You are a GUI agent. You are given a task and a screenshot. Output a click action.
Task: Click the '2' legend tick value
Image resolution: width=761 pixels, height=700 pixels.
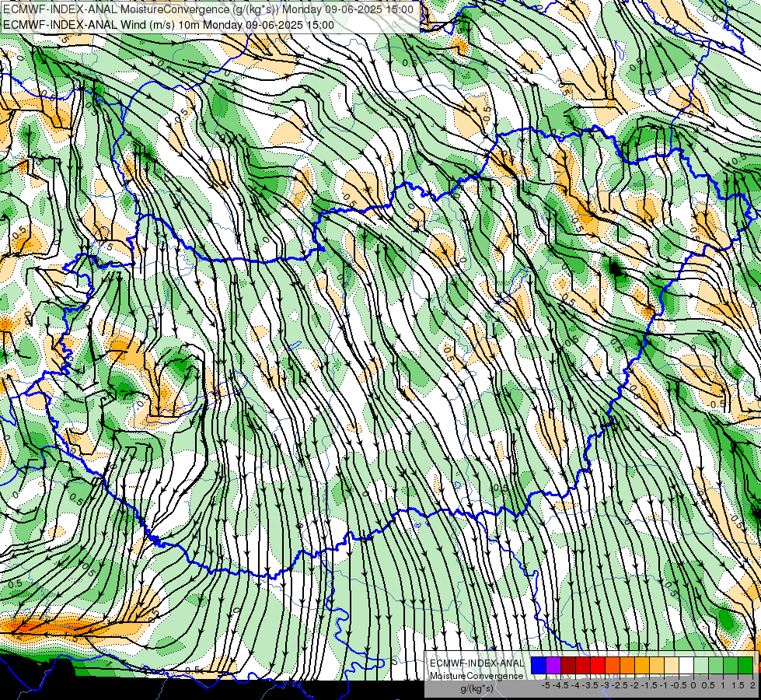752,685
